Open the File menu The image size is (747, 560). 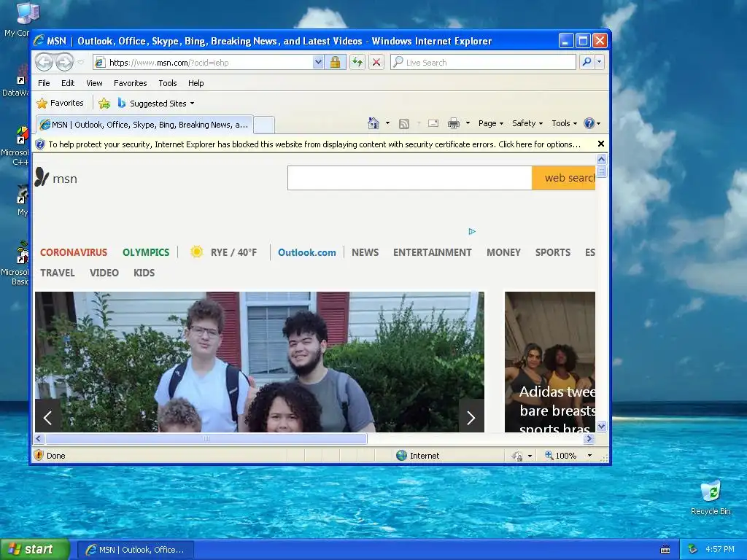click(44, 83)
